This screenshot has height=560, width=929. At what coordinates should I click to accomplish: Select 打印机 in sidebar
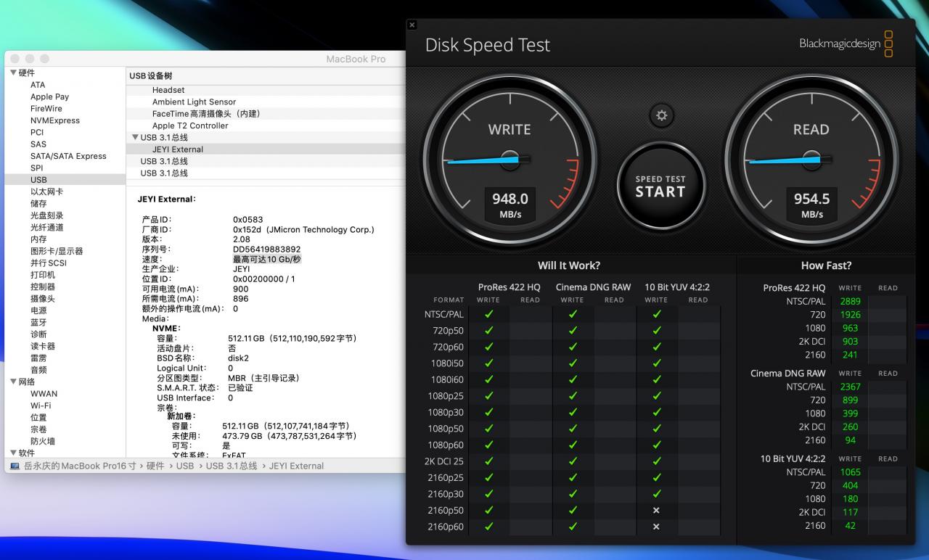point(43,275)
